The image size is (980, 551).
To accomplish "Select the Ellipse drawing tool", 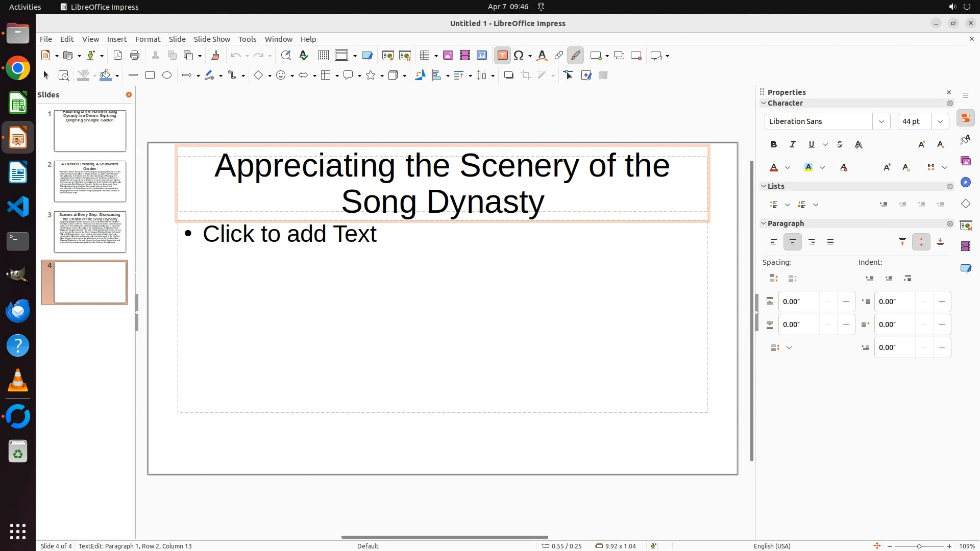I will [x=167, y=76].
